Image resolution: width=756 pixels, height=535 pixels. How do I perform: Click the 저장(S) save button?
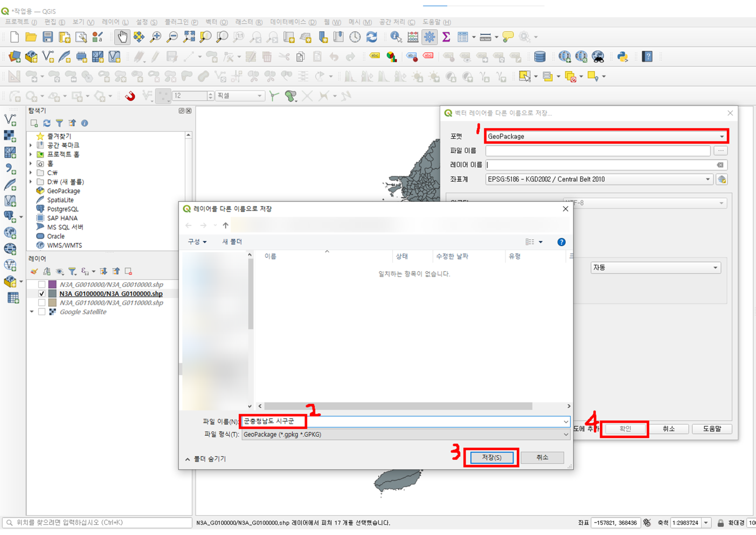[491, 458]
